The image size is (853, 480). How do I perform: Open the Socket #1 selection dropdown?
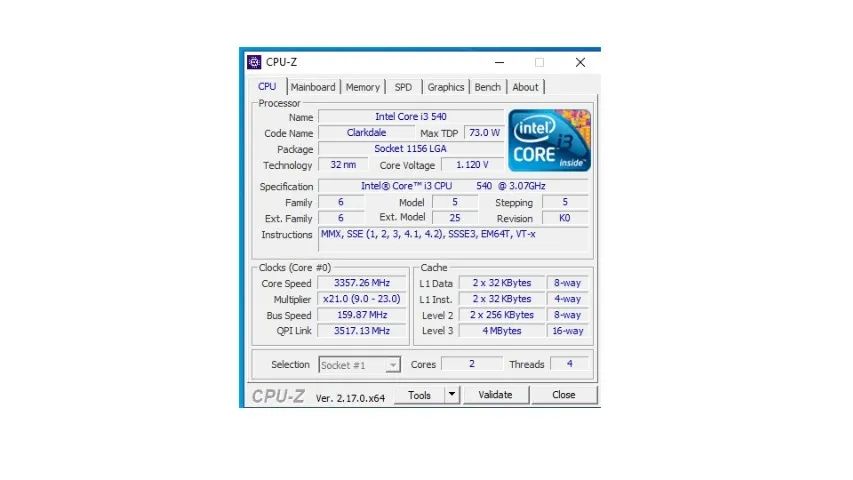pyautogui.click(x=360, y=365)
